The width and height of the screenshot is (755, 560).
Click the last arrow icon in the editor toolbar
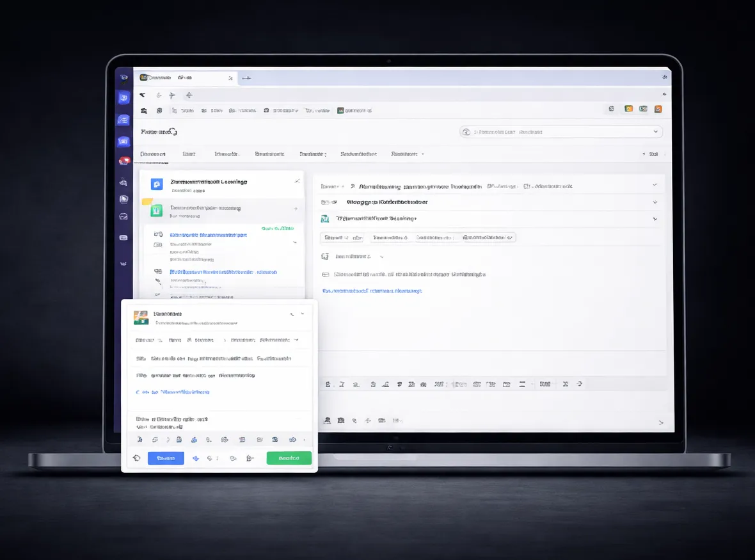pyautogui.click(x=580, y=384)
